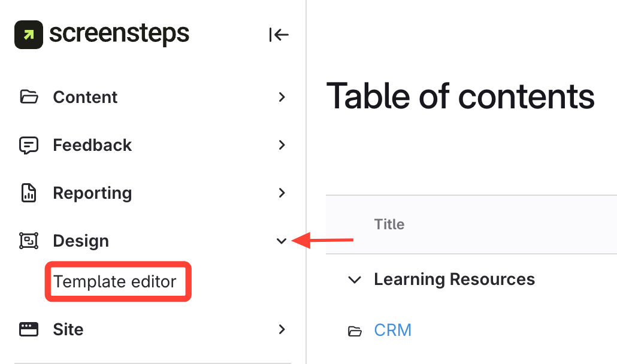
Task: Click the folder icon beside CRM
Action: pyautogui.click(x=355, y=330)
